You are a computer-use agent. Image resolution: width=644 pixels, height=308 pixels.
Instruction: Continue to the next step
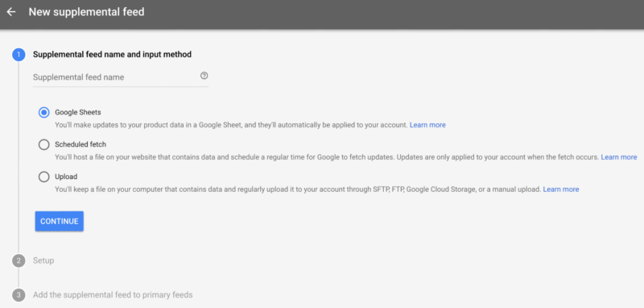pyautogui.click(x=59, y=221)
